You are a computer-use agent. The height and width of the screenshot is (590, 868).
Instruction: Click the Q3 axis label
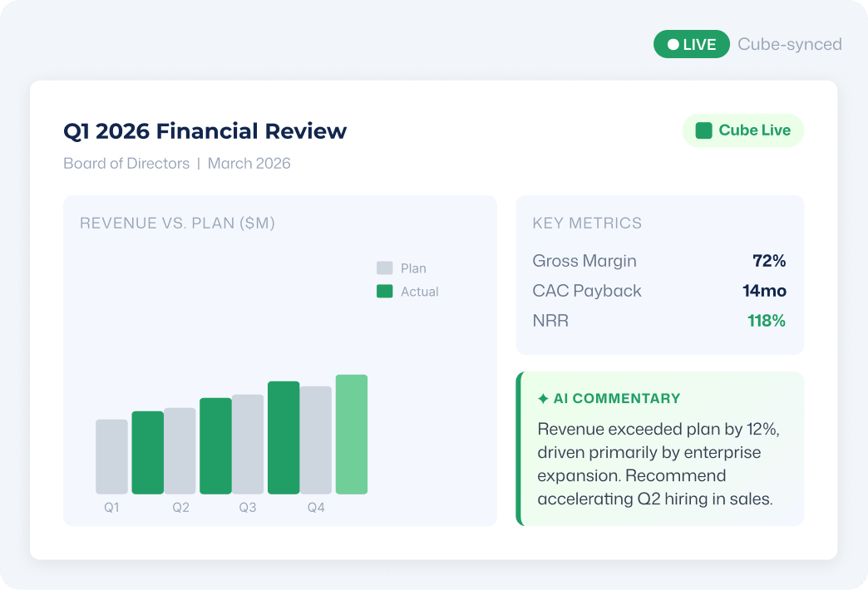248,508
